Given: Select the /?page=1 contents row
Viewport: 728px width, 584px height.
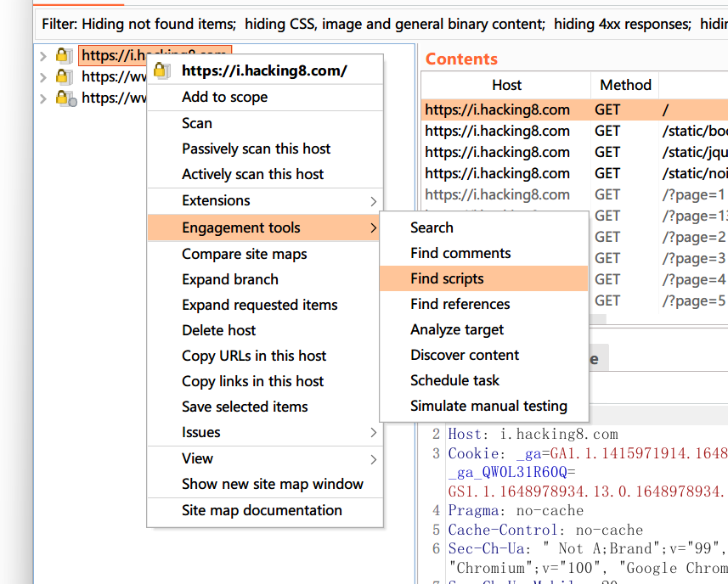Looking at the screenshot, I should pyautogui.click(x=575, y=195).
